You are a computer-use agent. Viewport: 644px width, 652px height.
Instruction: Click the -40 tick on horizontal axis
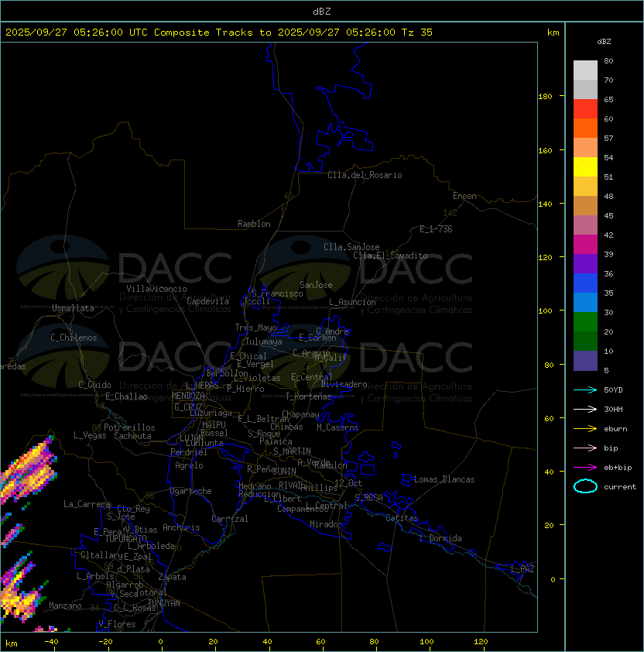point(52,642)
